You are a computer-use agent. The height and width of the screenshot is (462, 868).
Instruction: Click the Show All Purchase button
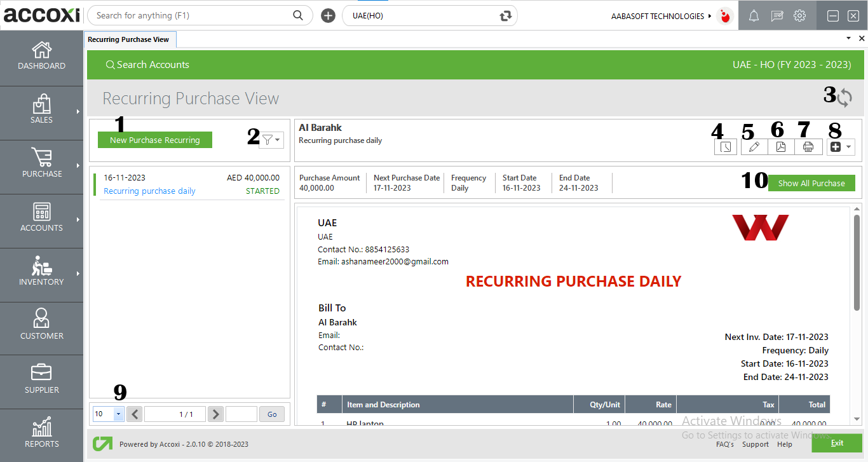click(811, 182)
